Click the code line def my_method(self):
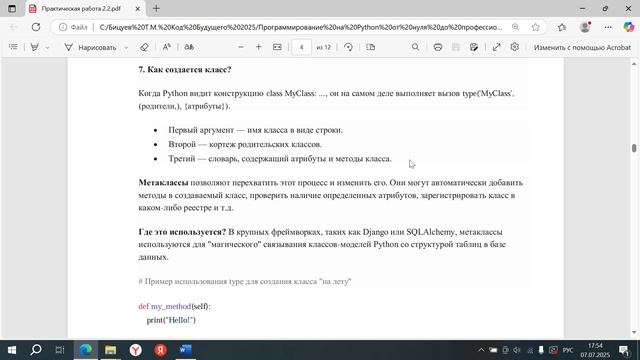The height and width of the screenshot is (360, 640). pos(174,307)
